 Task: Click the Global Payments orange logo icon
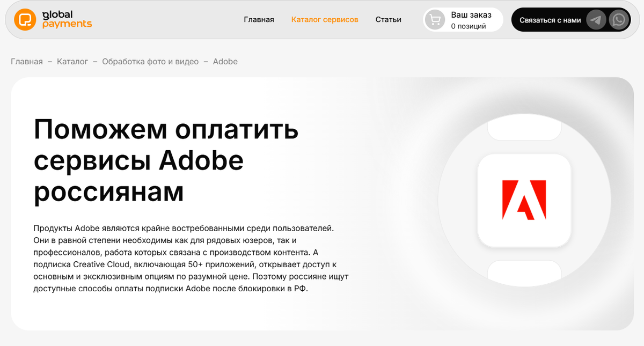click(x=25, y=20)
